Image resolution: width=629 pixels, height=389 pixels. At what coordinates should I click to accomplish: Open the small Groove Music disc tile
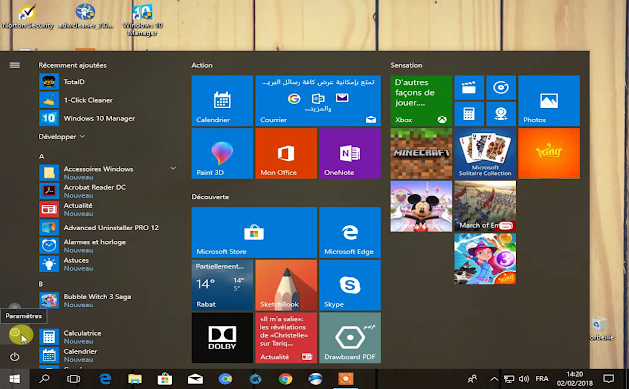[501, 87]
